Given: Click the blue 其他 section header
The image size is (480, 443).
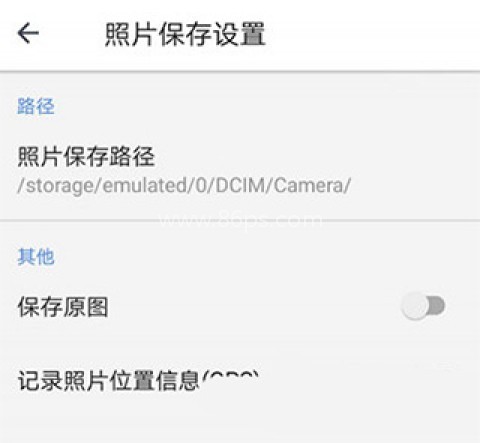Looking at the screenshot, I should (x=36, y=257).
